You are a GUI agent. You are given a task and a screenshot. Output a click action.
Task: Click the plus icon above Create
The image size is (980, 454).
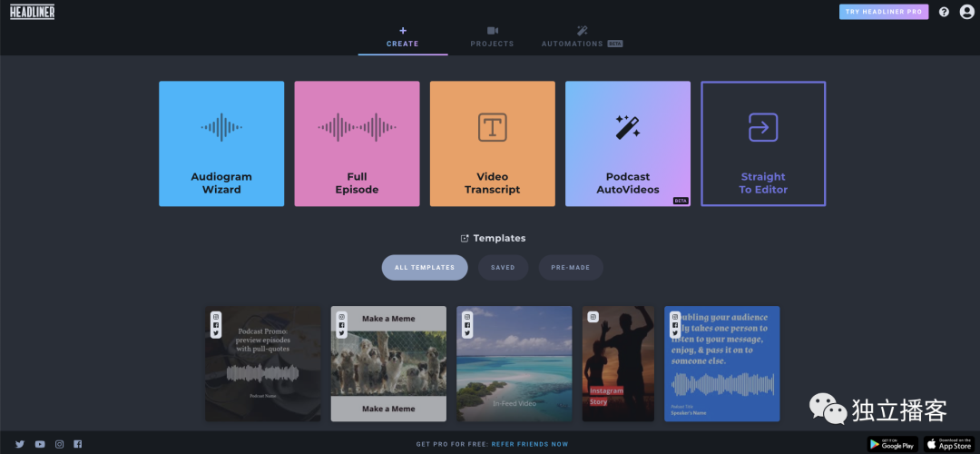pyautogui.click(x=403, y=30)
